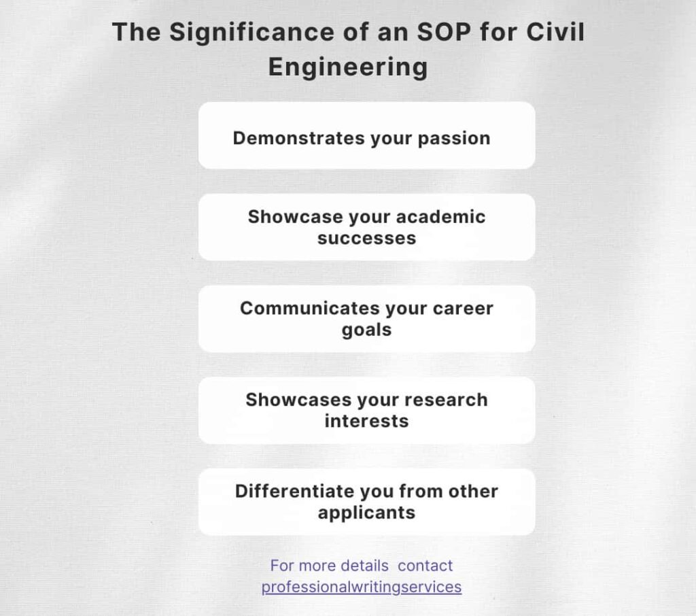
Task: Open the "Communicates your career goals" card
Action: [x=366, y=319]
